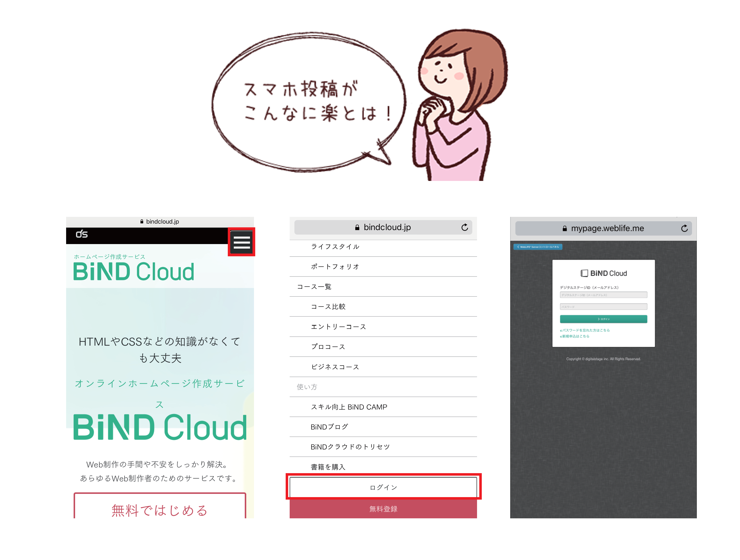Click the BiND Cloud notebook logo on login card
This screenshot has width=740, height=560.
604,273
